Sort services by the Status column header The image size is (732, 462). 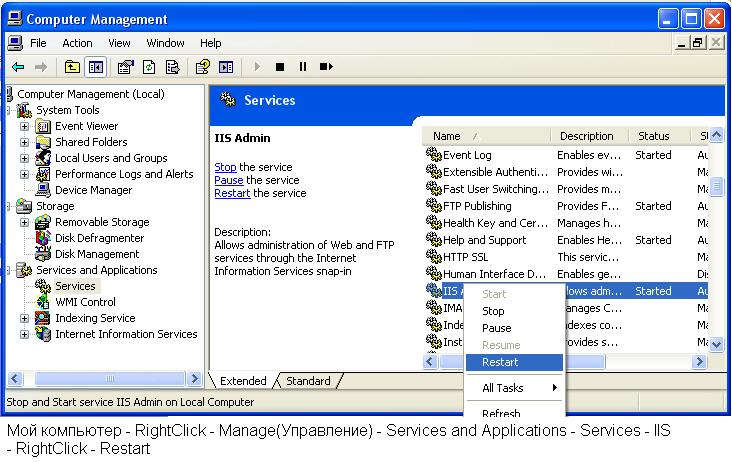[x=653, y=136]
